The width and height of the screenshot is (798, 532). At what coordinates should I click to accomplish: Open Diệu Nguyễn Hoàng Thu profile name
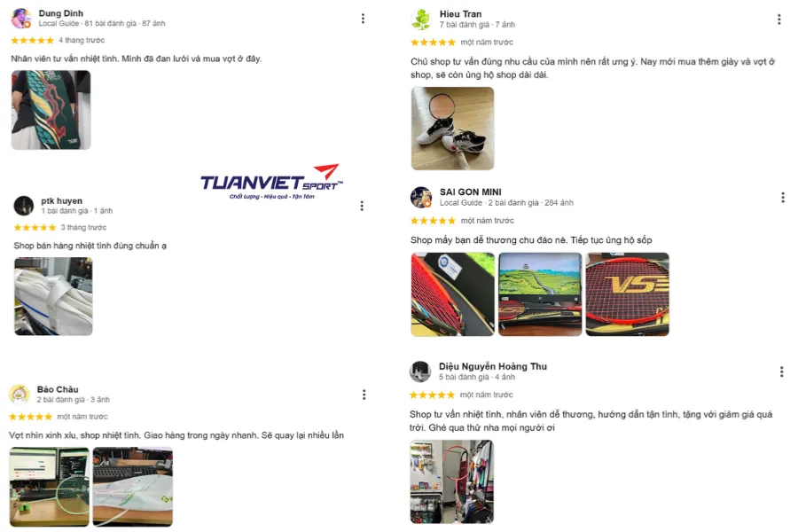(x=493, y=366)
